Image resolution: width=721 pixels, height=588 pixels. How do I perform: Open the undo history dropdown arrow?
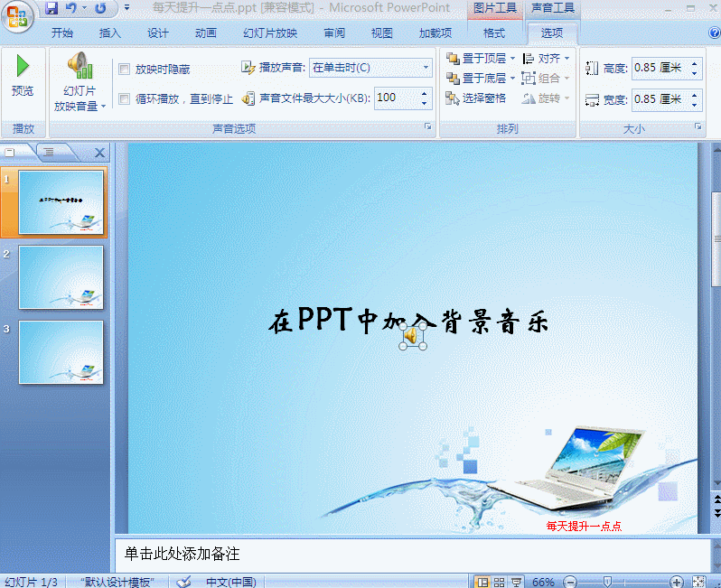(84, 8)
